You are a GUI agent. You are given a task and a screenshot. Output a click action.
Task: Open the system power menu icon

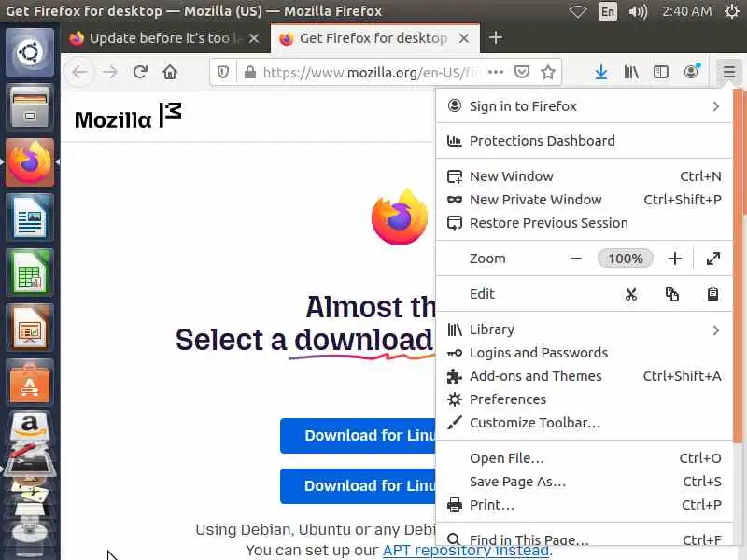click(732, 11)
